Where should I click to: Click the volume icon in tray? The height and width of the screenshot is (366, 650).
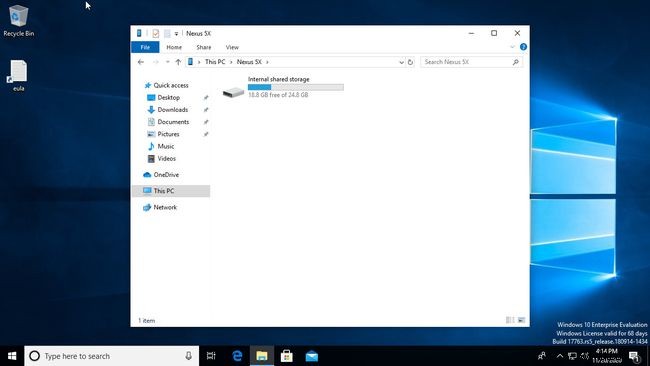pos(585,356)
